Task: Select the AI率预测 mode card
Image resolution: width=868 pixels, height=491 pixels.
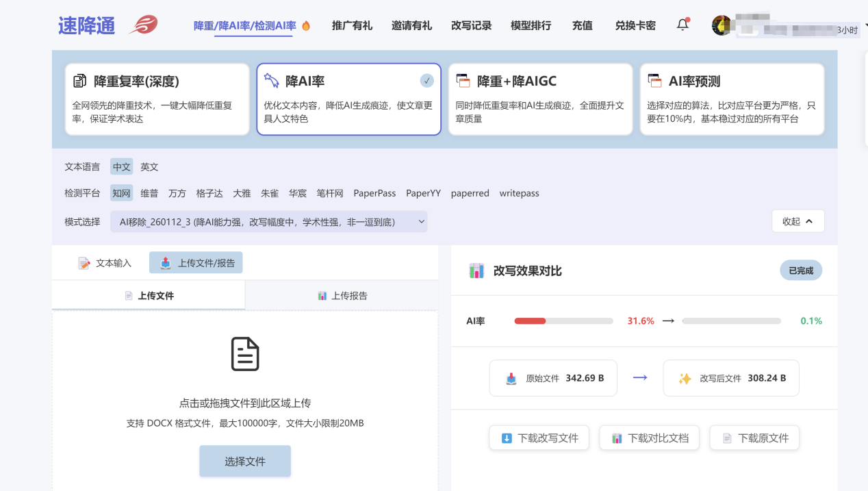Action: 732,99
